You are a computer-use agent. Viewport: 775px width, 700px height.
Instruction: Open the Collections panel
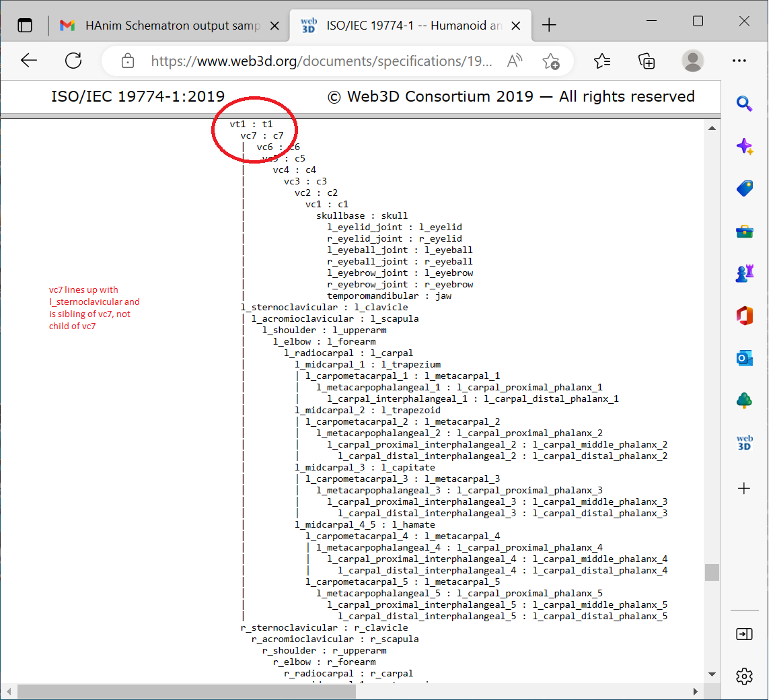(x=647, y=61)
